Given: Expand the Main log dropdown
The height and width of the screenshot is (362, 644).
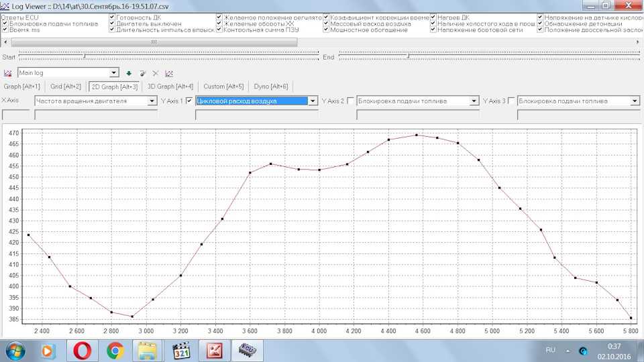Looking at the screenshot, I should coord(113,73).
